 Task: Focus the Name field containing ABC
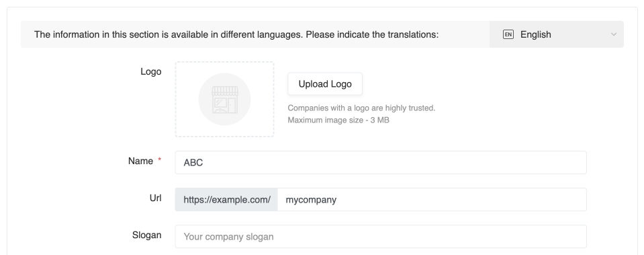(x=381, y=162)
